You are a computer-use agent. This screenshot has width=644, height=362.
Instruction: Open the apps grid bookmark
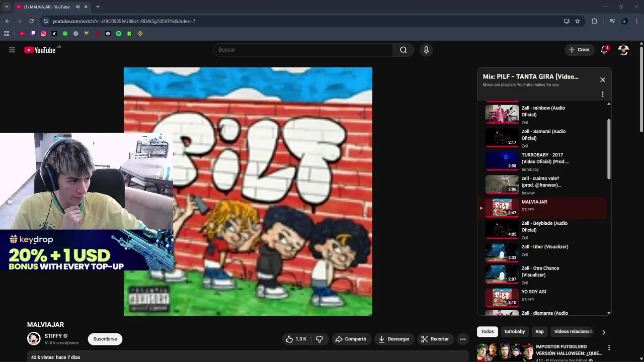tap(7, 34)
